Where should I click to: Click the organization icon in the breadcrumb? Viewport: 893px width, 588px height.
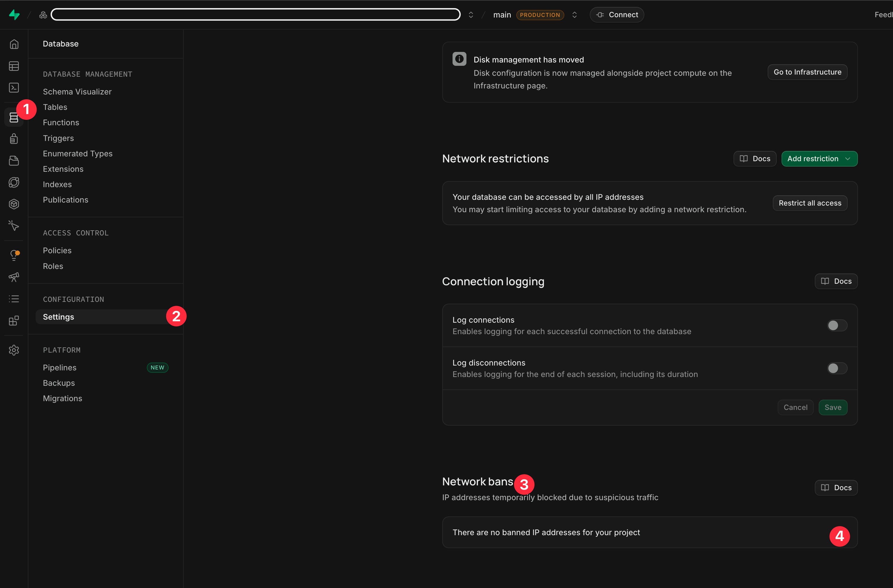(x=43, y=14)
